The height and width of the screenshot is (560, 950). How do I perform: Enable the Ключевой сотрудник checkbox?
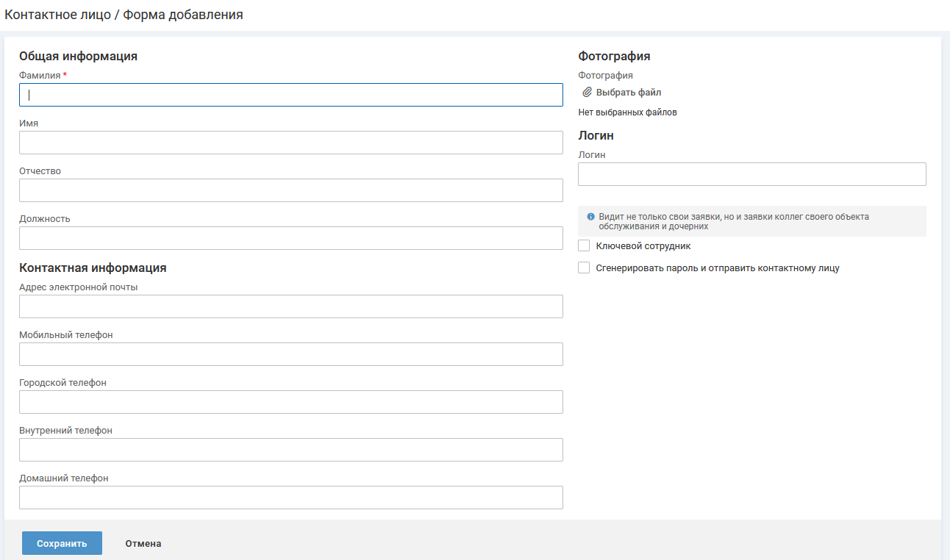coord(584,246)
